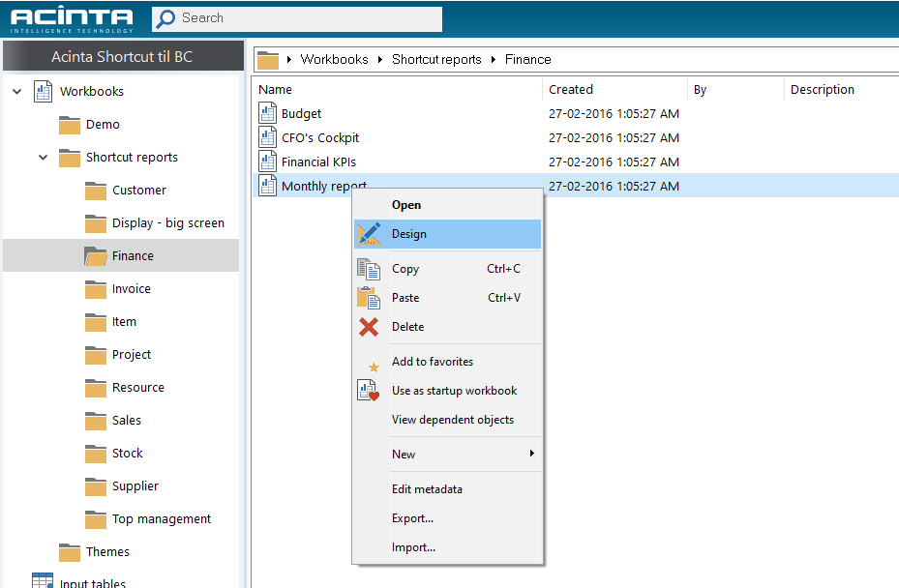Viewport: 899px width, 588px height.
Task: Click the breadcrumb root folder icon
Action: (x=268, y=60)
